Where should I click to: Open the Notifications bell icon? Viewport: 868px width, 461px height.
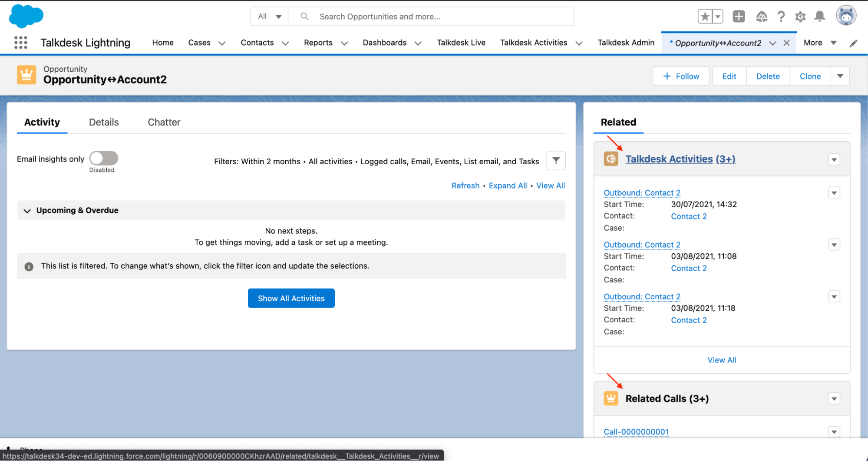point(819,17)
